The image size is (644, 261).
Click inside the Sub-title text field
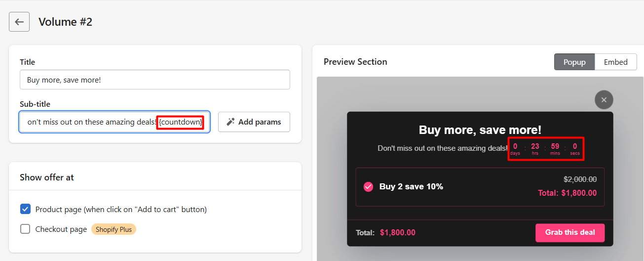114,122
